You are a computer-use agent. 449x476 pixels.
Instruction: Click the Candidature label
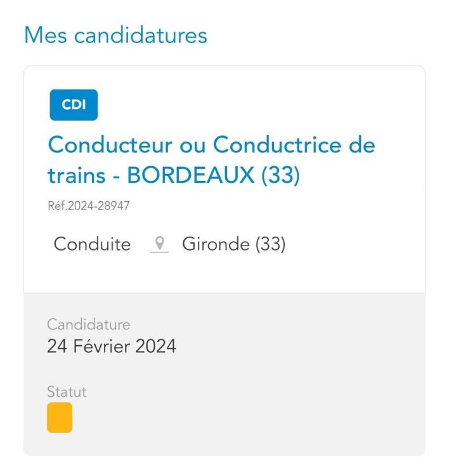pos(88,324)
